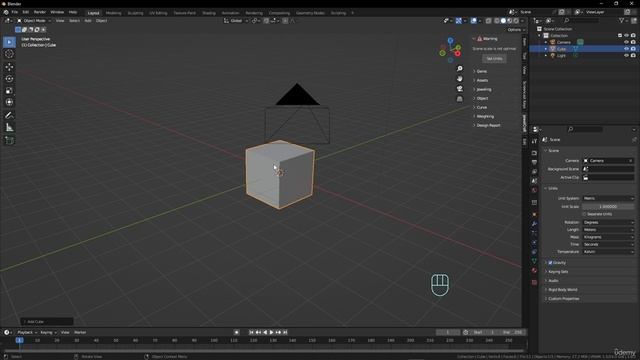Toggle visibility eye for Light row
The height and width of the screenshot is (360, 640).
tap(626, 55)
